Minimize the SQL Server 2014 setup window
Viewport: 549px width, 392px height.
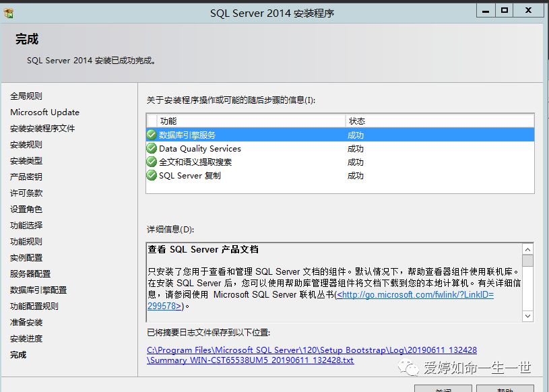coord(486,11)
